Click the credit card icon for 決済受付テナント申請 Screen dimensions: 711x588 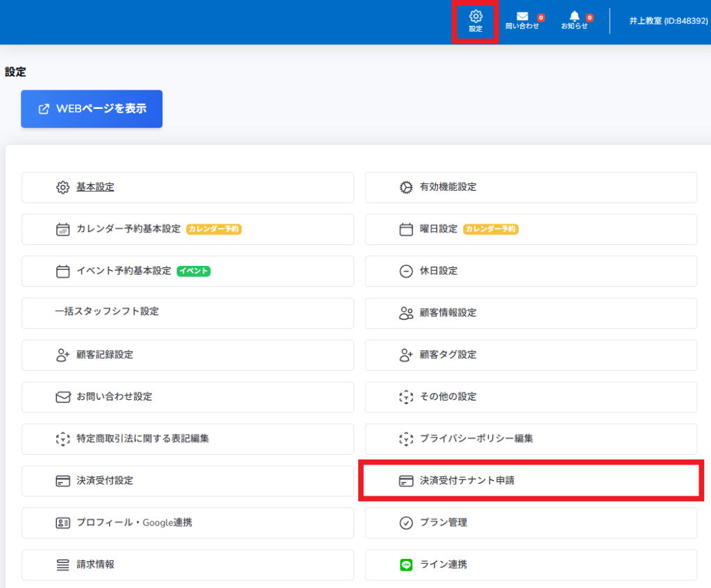(x=406, y=481)
